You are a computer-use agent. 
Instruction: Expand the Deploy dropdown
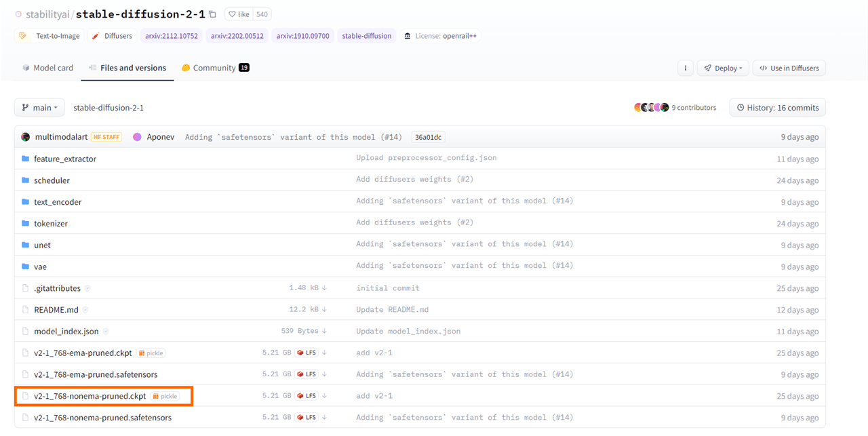click(x=723, y=68)
